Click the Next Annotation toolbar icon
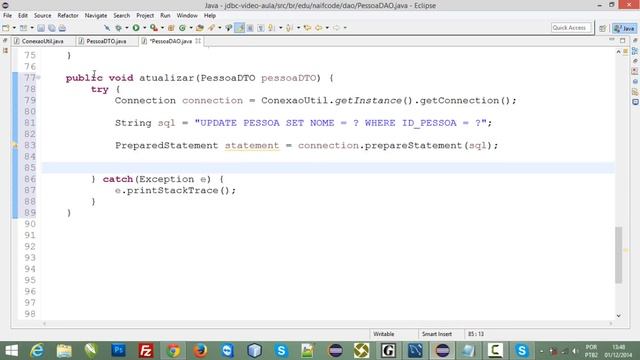Image resolution: width=640 pixels, height=360 pixels. 271,28
